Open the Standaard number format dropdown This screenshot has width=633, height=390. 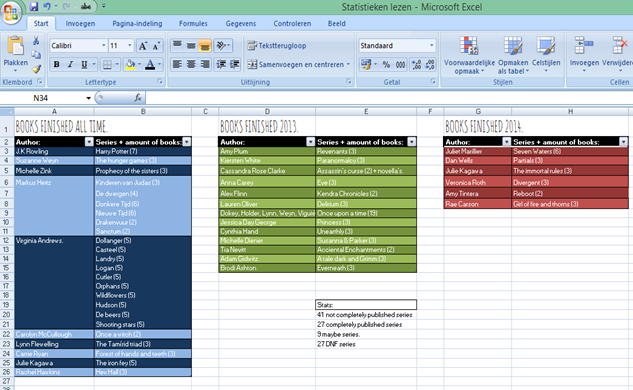[432, 46]
